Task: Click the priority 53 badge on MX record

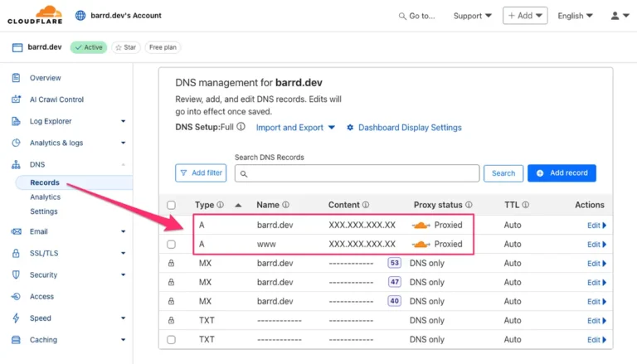Action: (x=395, y=263)
